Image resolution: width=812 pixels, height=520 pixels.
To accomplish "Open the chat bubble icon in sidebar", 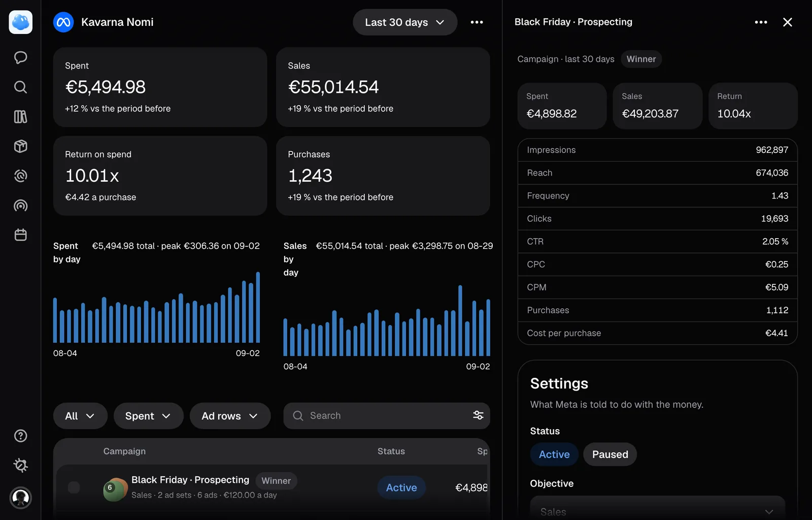I will (20, 57).
